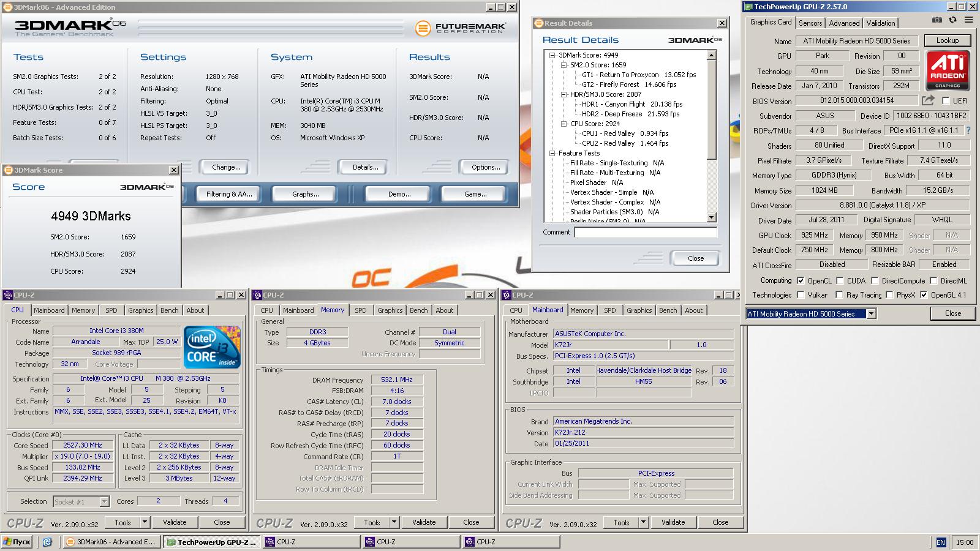The width and height of the screenshot is (980, 551).
Task: Click Validate in the Memory CPU-Z window
Action: (x=424, y=522)
